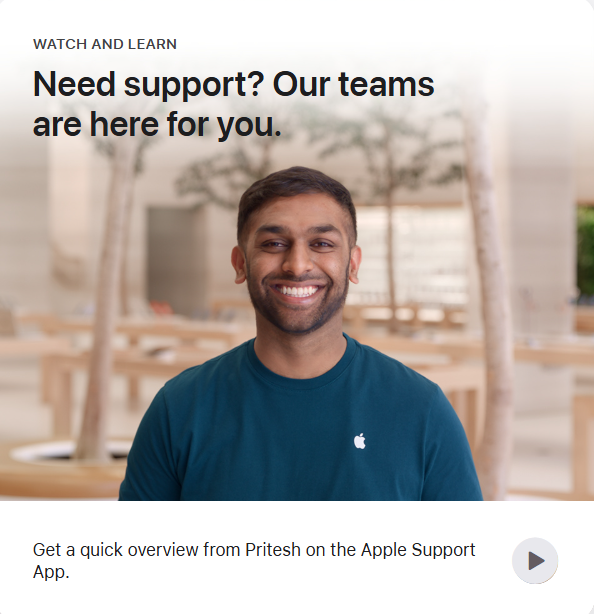Click the white Apple logo on the t-shirt
The width and height of the screenshot is (594, 614).
360,441
